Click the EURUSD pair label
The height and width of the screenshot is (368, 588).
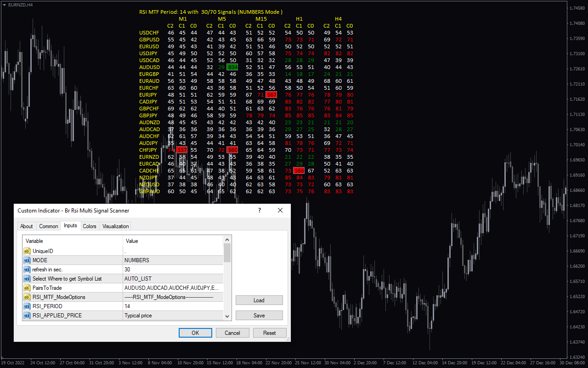(x=149, y=46)
